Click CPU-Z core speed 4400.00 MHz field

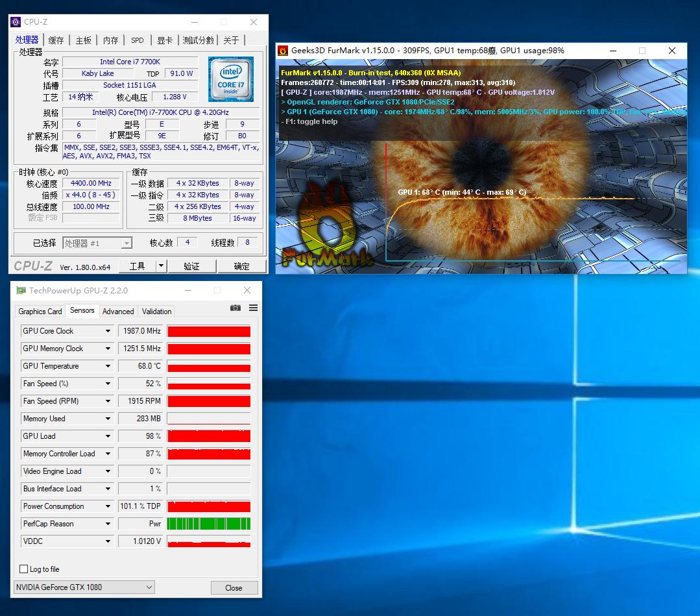pyautogui.click(x=91, y=183)
